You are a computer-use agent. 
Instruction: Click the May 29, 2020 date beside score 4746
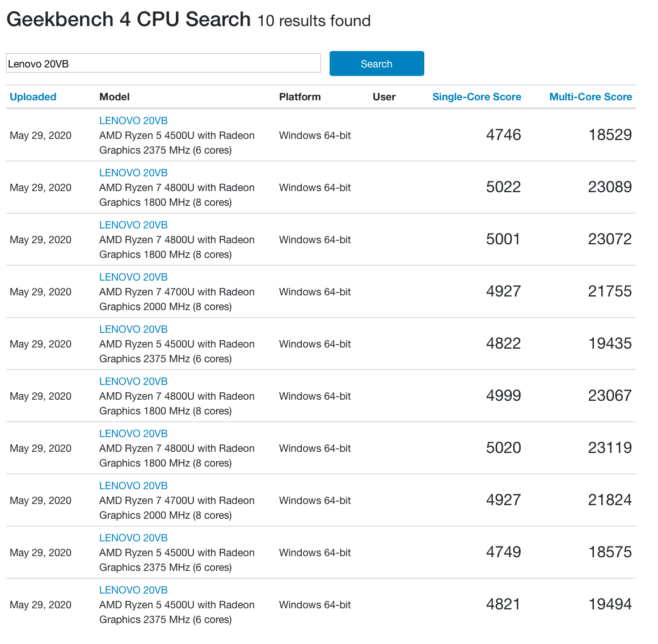(x=41, y=135)
